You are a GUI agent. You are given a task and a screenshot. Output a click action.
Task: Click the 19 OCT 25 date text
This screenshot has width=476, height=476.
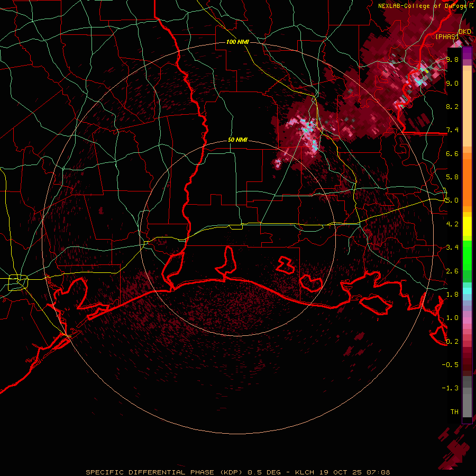pyautogui.click(x=340, y=472)
